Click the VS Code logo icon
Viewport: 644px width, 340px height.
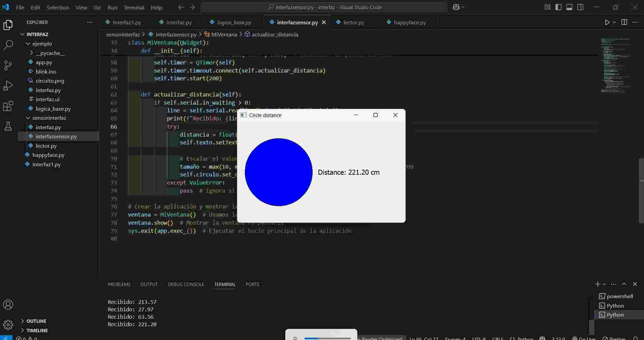point(5,7)
